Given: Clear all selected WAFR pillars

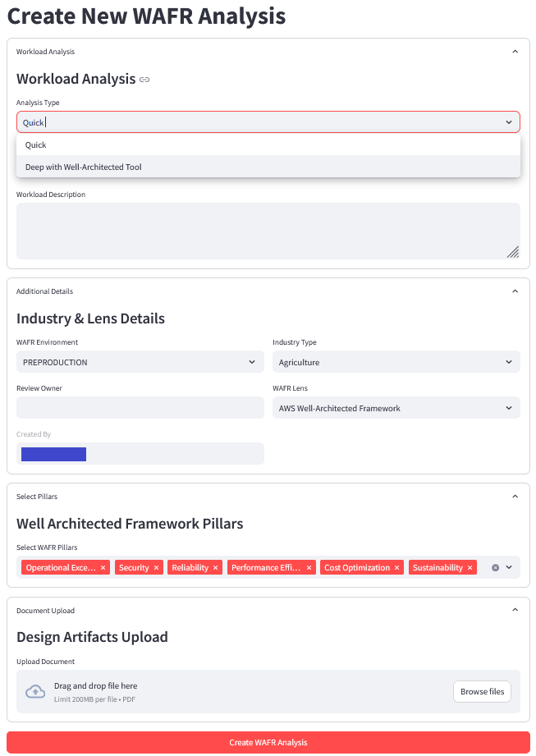Looking at the screenshot, I should (495, 568).
